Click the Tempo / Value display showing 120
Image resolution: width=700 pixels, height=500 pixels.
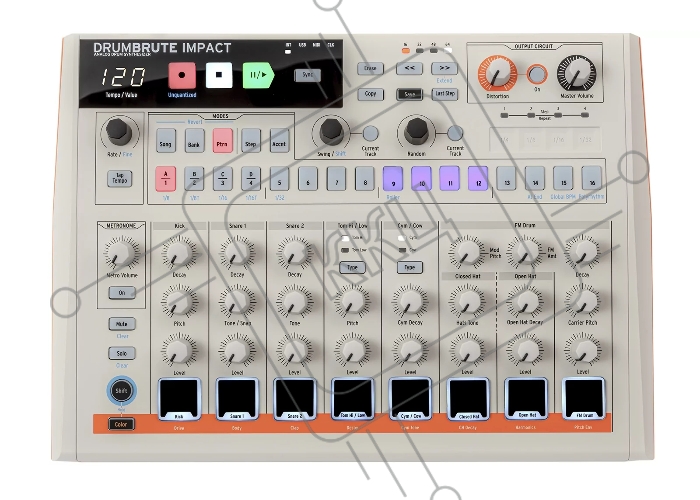click(121, 77)
